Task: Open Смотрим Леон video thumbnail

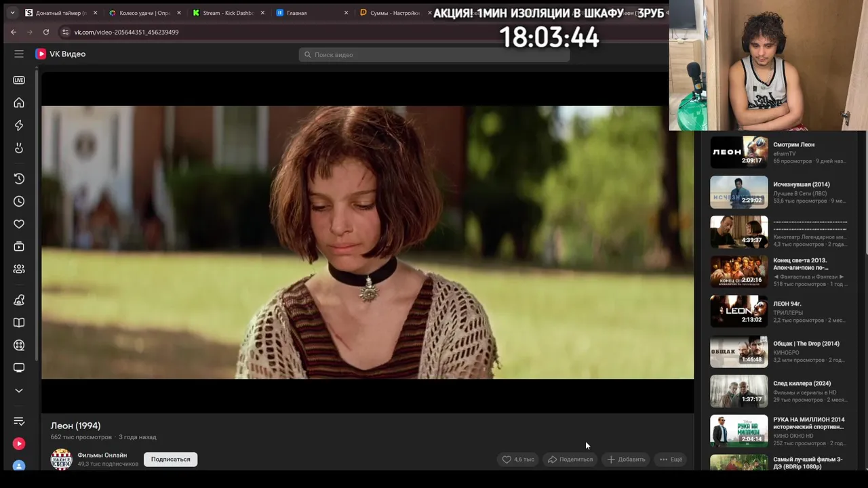Action: pos(739,152)
